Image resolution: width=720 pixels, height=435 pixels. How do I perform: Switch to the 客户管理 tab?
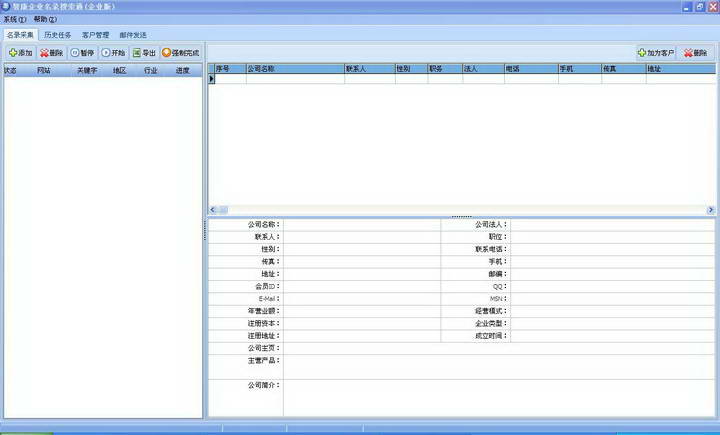(96, 34)
